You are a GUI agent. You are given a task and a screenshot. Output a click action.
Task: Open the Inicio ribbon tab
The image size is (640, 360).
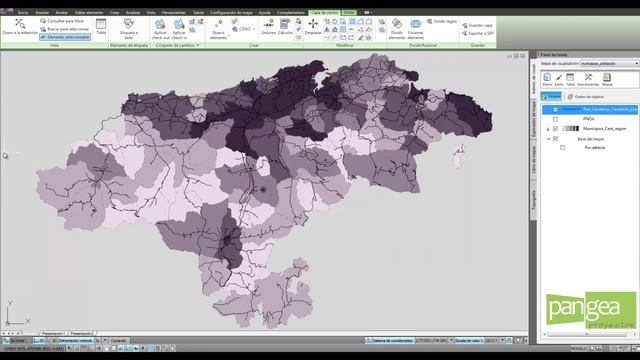[x=23, y=13]
